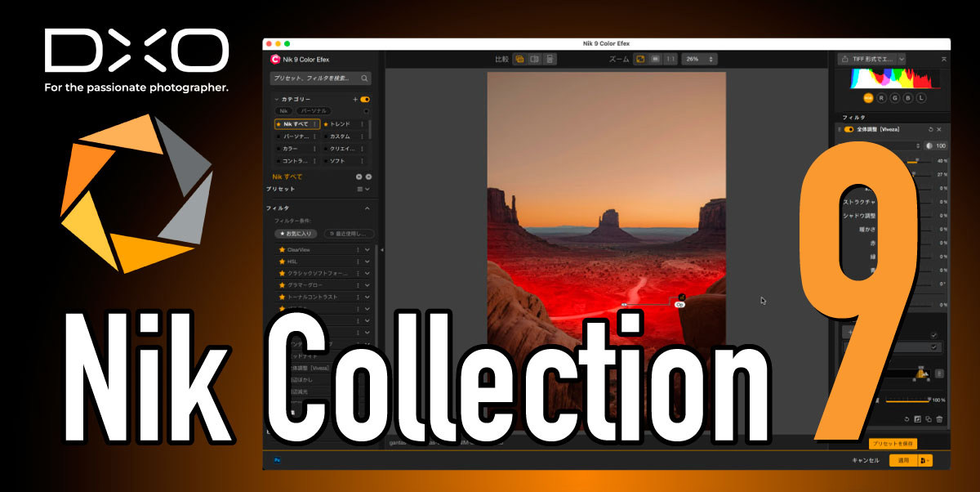Viewport: 980px width, 492px height.
Task: Click zoom fill view icon
Action: point(655,59)
